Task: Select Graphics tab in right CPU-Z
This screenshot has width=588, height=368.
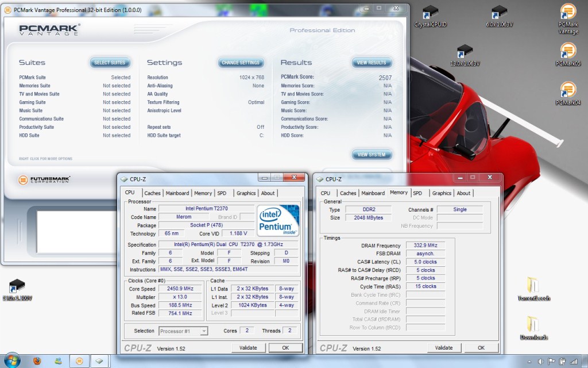Action: [442, 193]
